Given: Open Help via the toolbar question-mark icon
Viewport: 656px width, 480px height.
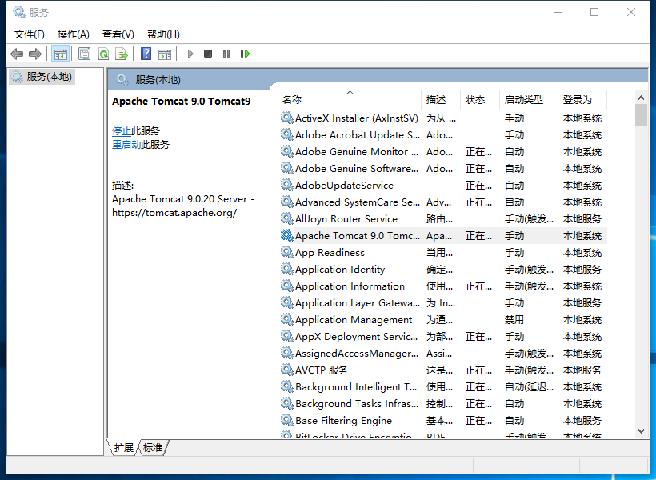Looking at the screenshot, I should tap(146, 54).
